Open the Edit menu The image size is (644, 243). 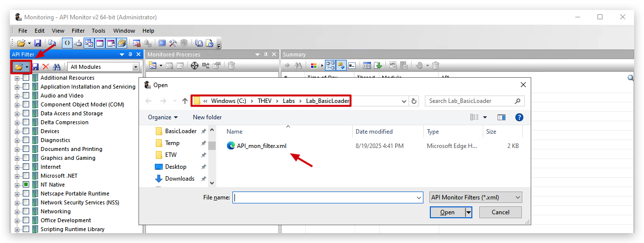pos(40,31)
